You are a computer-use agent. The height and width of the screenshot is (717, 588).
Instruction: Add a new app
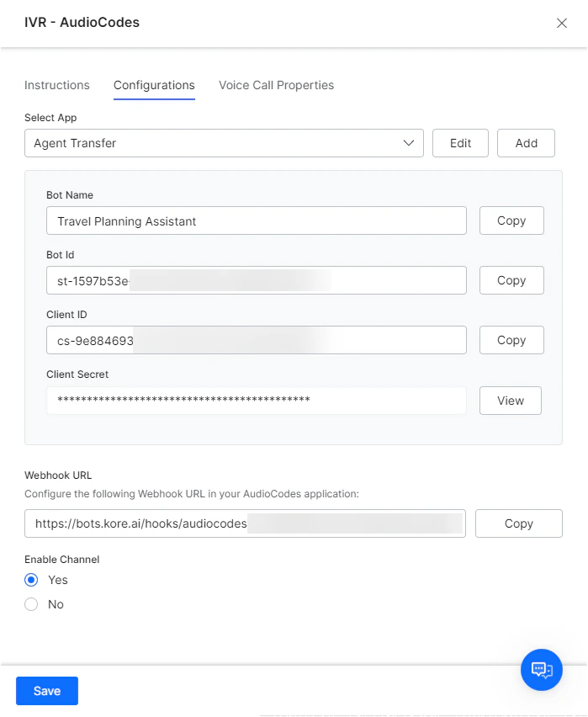(526, 143)
